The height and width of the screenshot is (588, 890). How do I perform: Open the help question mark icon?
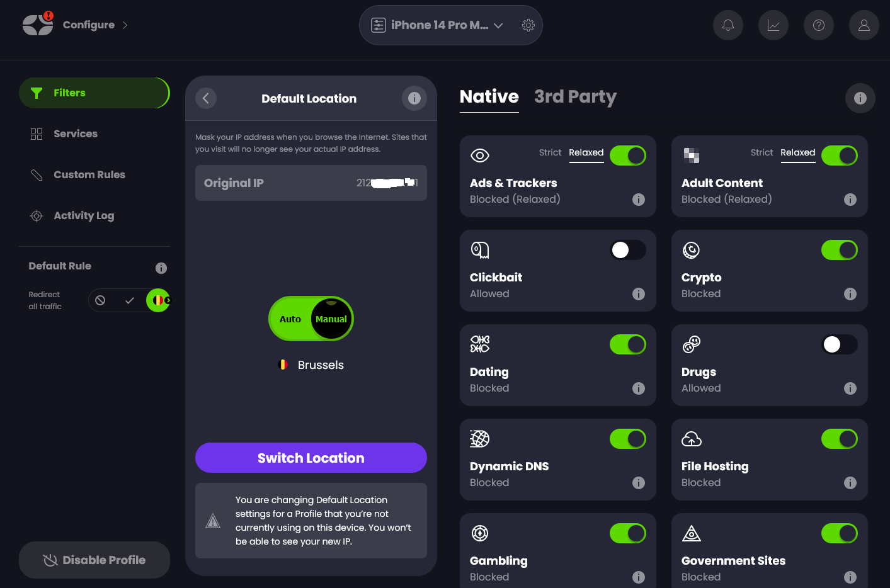[818, 25]
